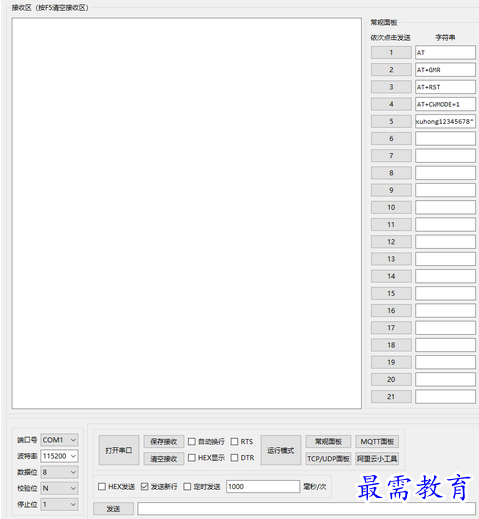Open the 端口号 COM1 dropdown
The image size is (479, 519).
point(59,440)
